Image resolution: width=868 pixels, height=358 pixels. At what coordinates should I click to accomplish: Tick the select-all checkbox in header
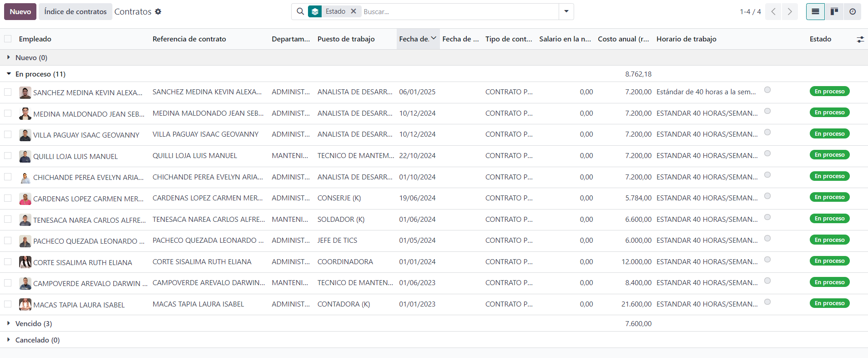pos(8,39)
